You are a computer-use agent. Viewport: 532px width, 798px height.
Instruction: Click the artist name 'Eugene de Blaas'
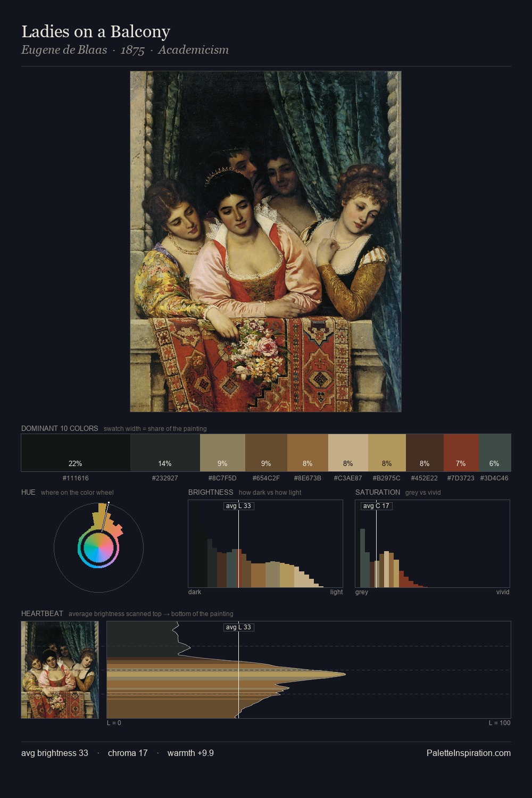(x=64, y=50)
